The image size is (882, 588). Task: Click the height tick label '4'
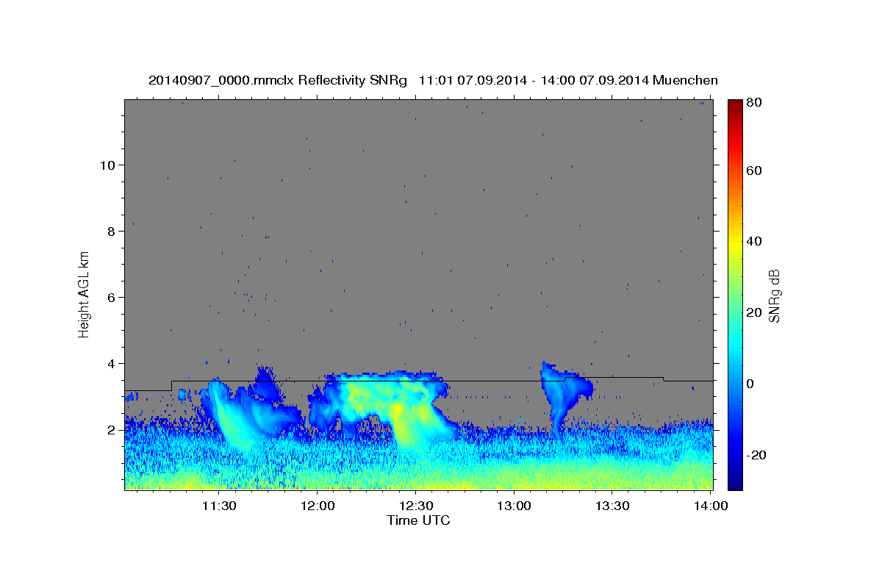pos(112,363)
